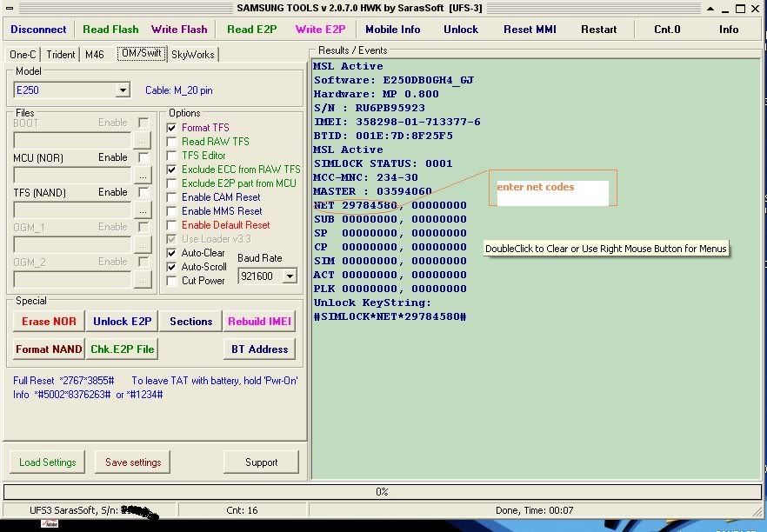The image size is (767, 532).
Task: Toggle TFS (NAND) Enable checkbox
Action: (143, 192)
